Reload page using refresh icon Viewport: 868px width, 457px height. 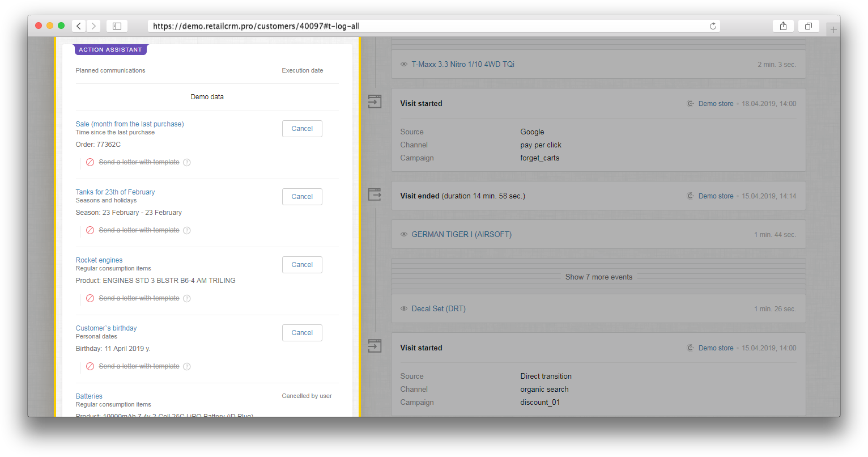[x=713, y=26]
